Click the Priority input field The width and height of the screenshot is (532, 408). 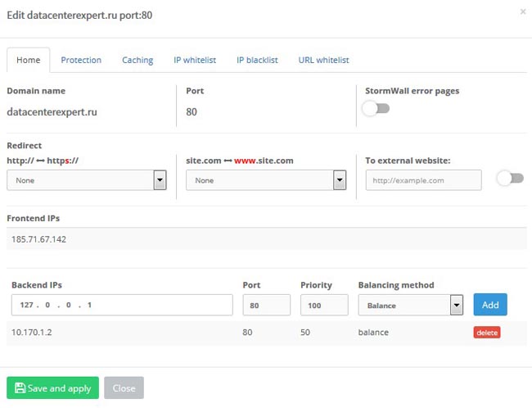point(324,305)
